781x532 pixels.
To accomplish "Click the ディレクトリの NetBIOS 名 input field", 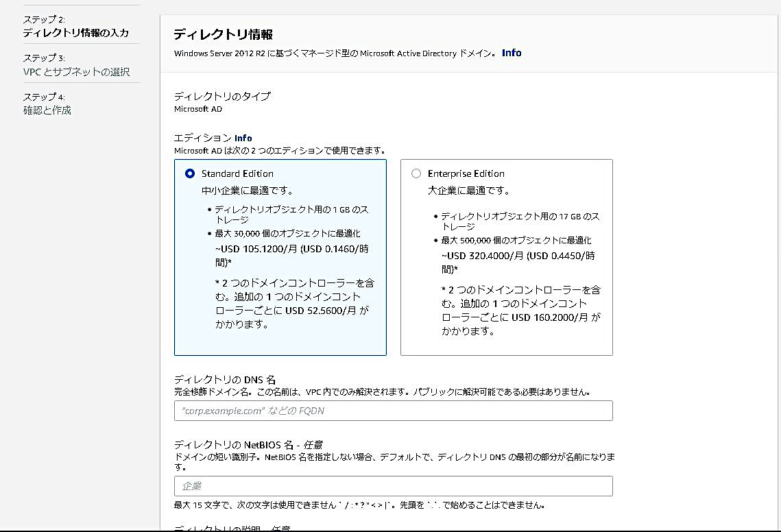I will pyautogui.click(x=394, y=485).
